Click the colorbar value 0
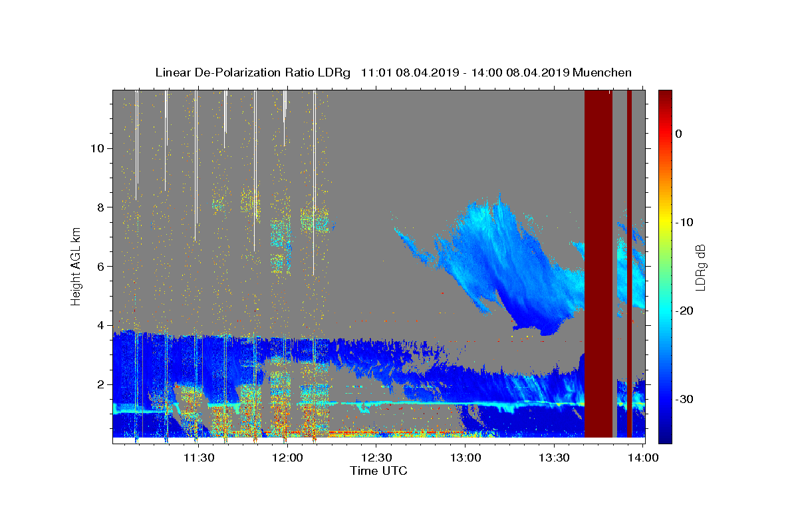Screen dimensions: 798x532 tap(678, 134)
